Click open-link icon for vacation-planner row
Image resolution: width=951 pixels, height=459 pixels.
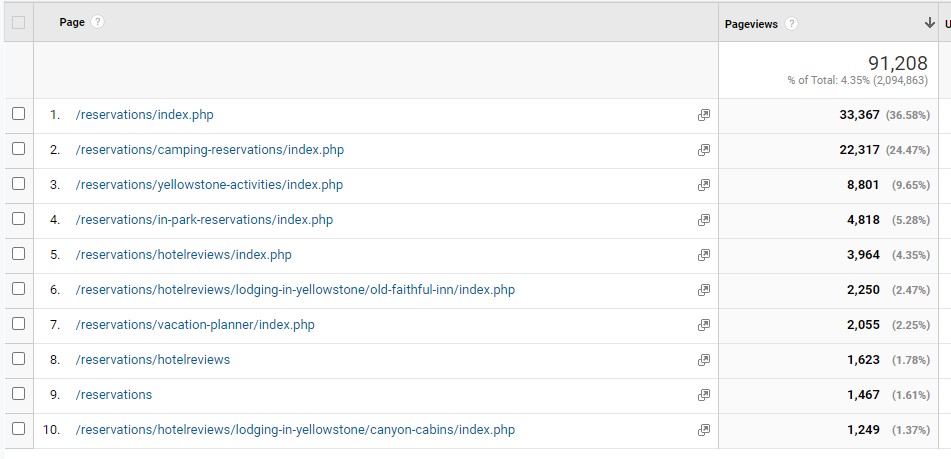click(x=704, y=325)
